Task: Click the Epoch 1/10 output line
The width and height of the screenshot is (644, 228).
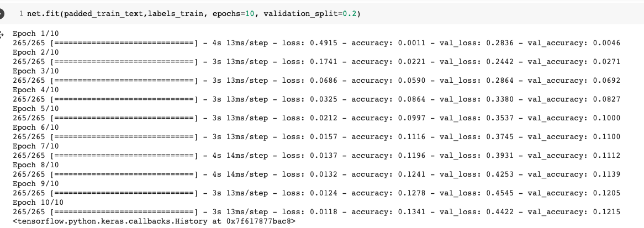Action: 31,34
